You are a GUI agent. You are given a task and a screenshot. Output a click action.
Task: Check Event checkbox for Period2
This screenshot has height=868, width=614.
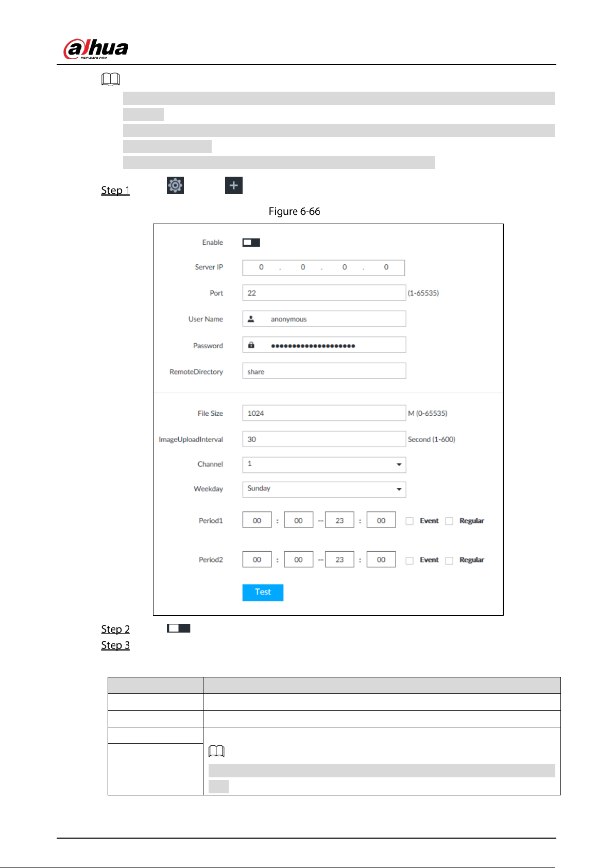tap(410, 560)
